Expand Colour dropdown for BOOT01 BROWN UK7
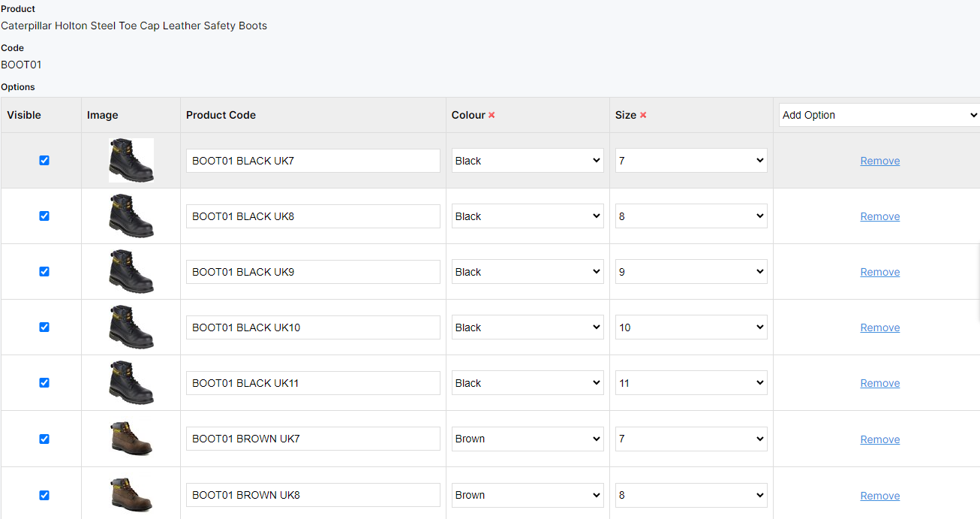Image resolution: width=980 pixels, height=519 pixels. click(x=528, y=439)
